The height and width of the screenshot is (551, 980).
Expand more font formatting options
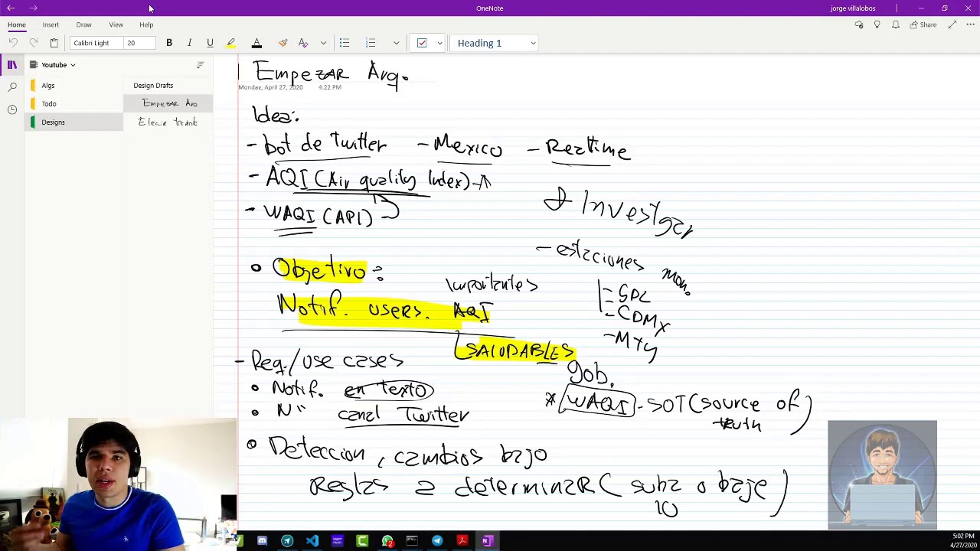[323, 43]
